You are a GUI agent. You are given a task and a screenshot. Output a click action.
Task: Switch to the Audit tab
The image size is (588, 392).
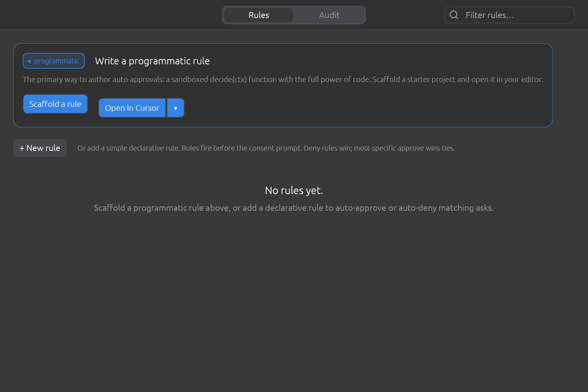[329, 15]
